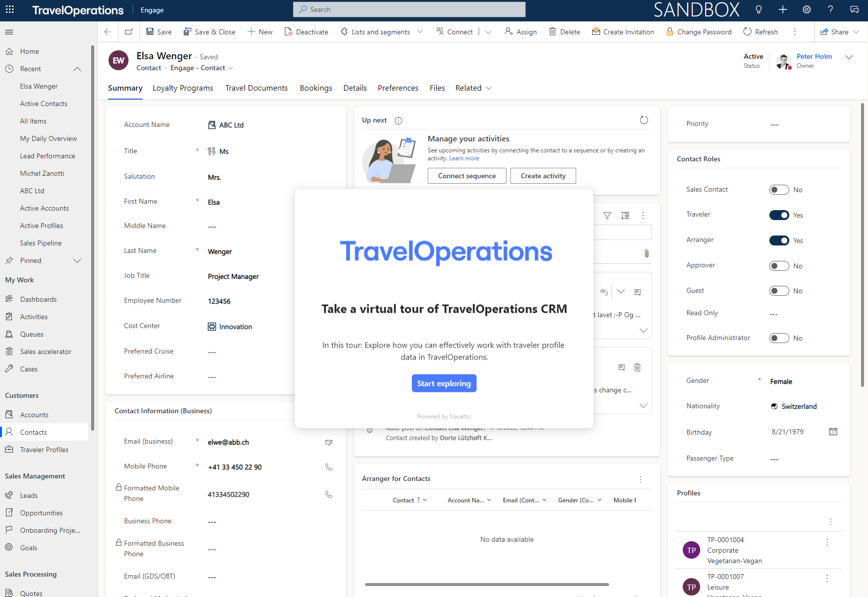Enable the Sales Contact toggle
Screen dimensions: 868x597
(x=779, y=190)
